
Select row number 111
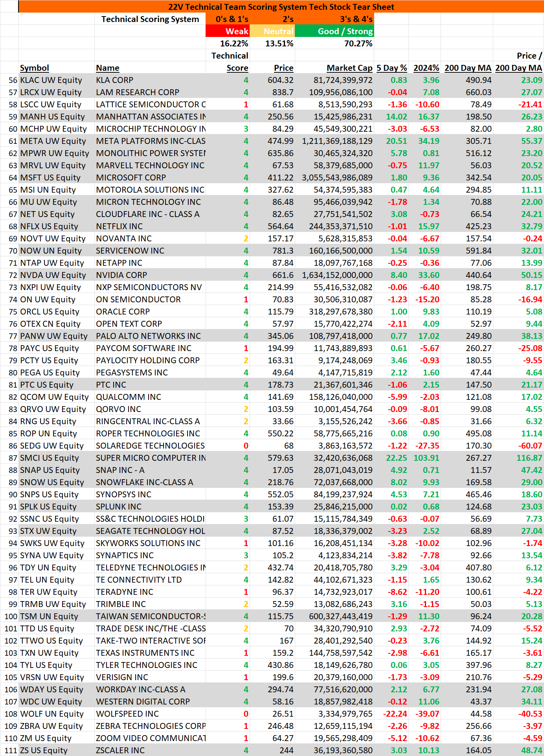(x=9, y=750)
